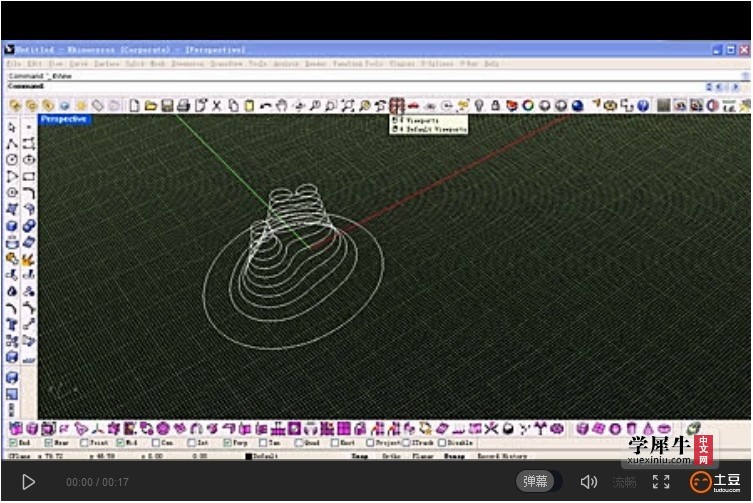Open the Edit menu

point(35,63)
